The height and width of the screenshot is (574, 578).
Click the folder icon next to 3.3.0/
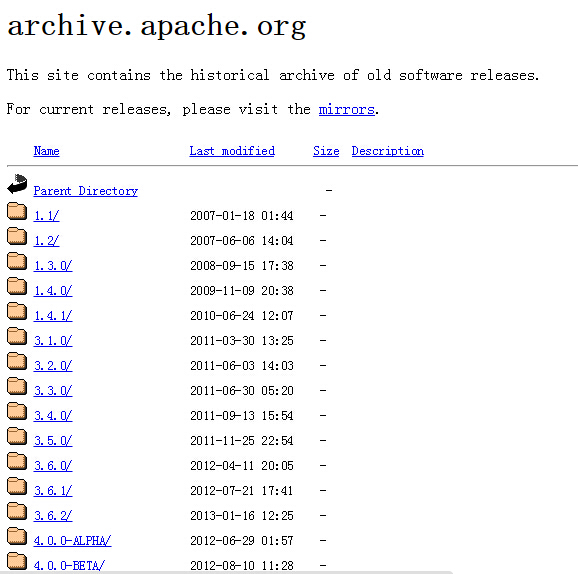17,386
